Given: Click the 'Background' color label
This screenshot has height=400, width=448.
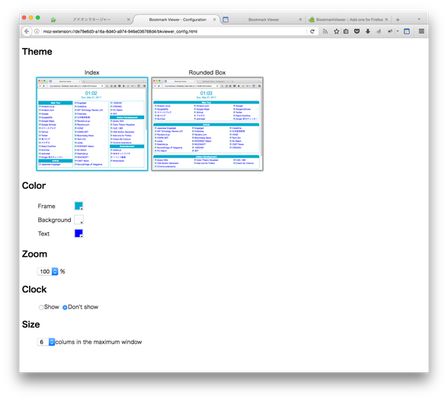Looking at the screenshot, I should 54,220.
